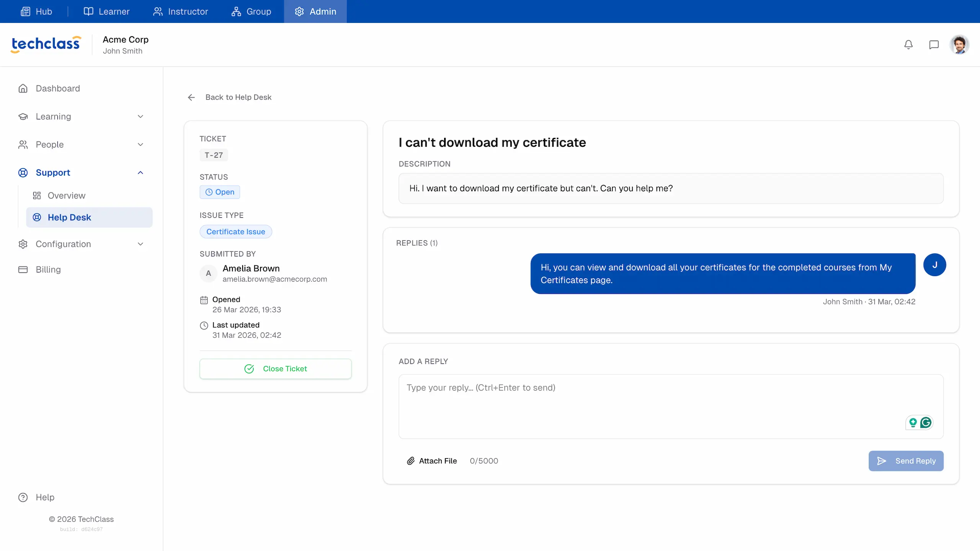Click the back arrow icon
Screen dimensions: 980x551
point(191,97)
